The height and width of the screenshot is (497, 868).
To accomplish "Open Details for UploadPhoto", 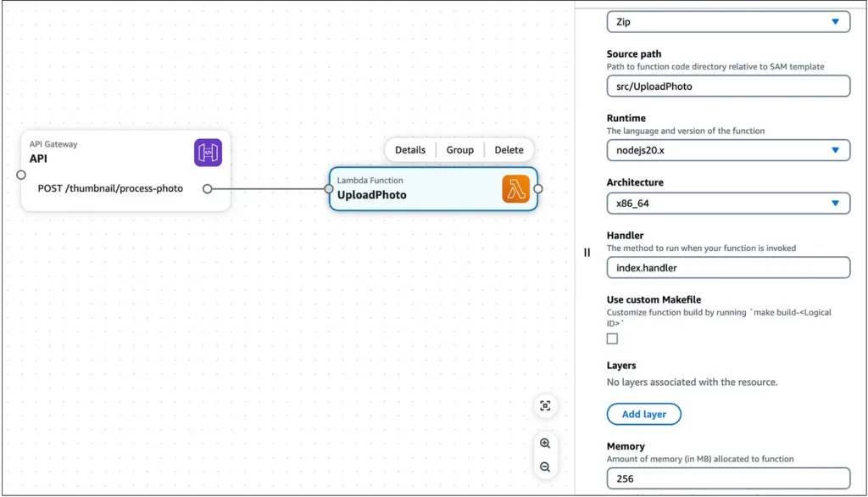I will pos(410,150).
